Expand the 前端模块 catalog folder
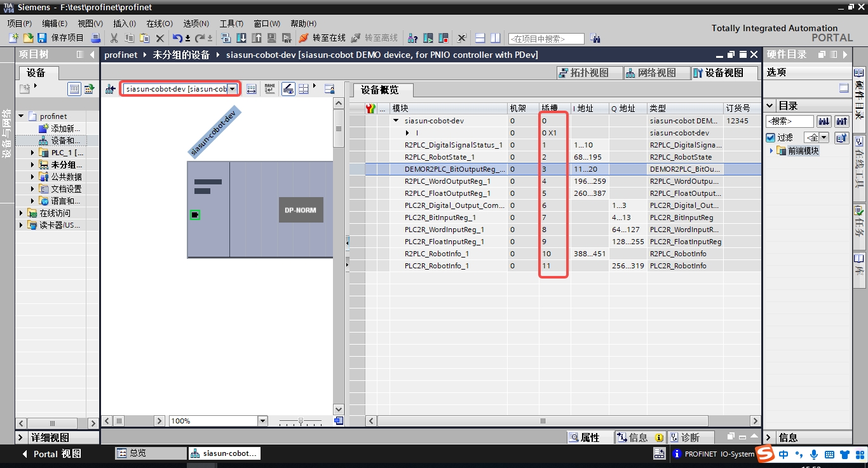 pyautogui.click(x=772, y=151)
